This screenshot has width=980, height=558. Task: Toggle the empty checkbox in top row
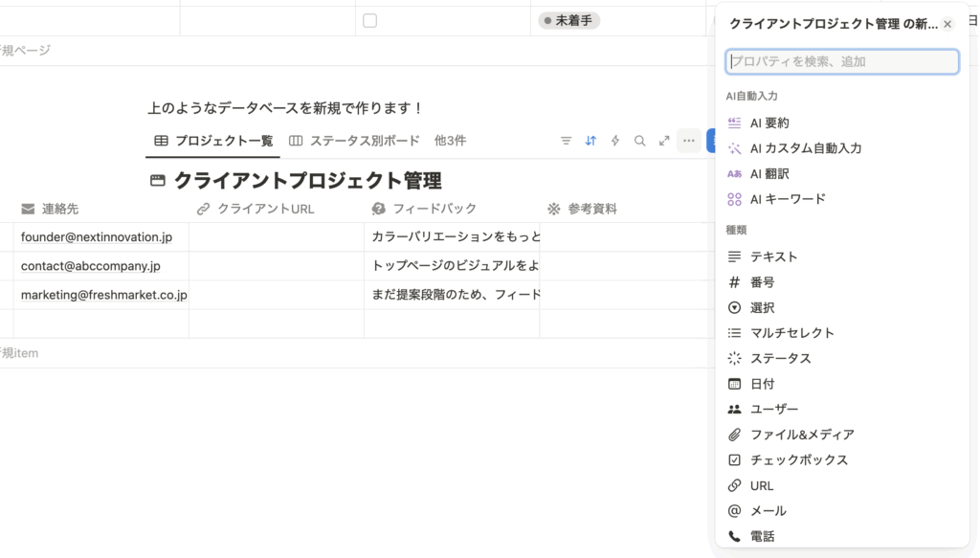point(369,20)
